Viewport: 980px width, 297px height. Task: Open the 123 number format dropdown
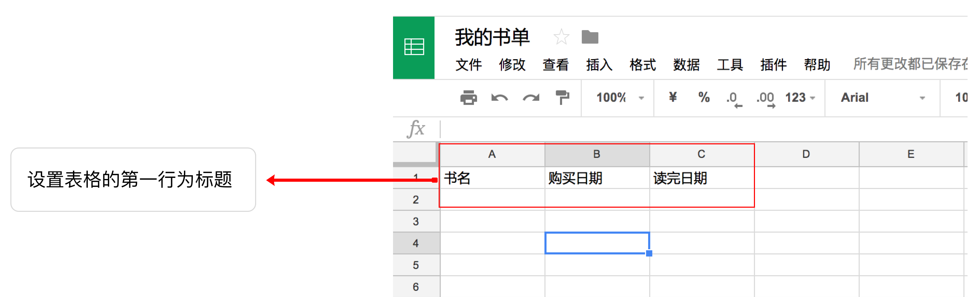tap(800, 98)
